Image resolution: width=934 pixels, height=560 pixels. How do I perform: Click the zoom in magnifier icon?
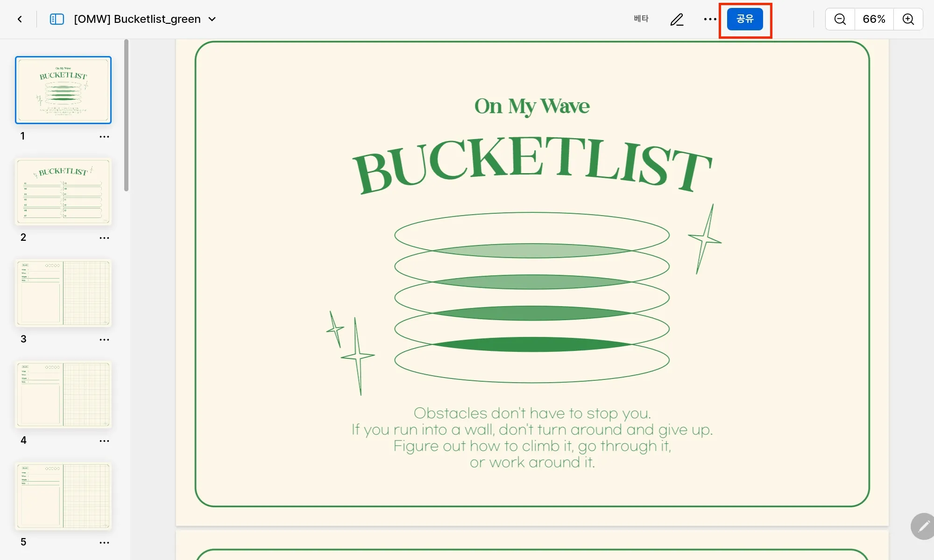(908, 19)
